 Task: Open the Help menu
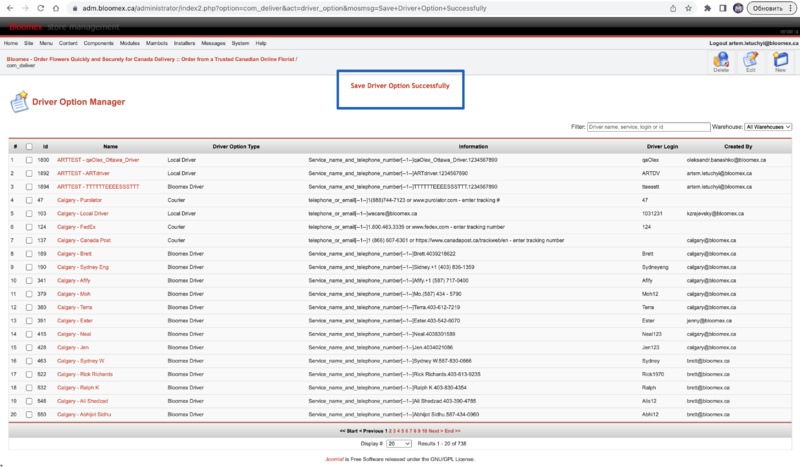click(261, 43)
